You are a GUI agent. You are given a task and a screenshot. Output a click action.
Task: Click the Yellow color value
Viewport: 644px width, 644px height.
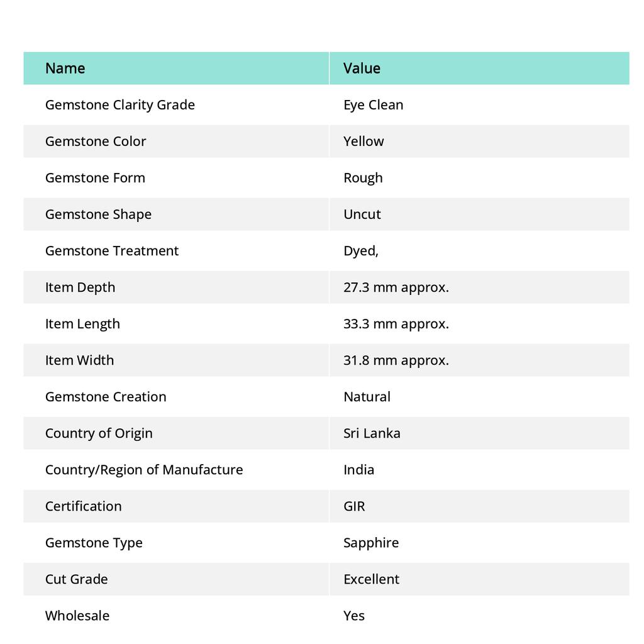pyautogui.click(x=364, y=141)
